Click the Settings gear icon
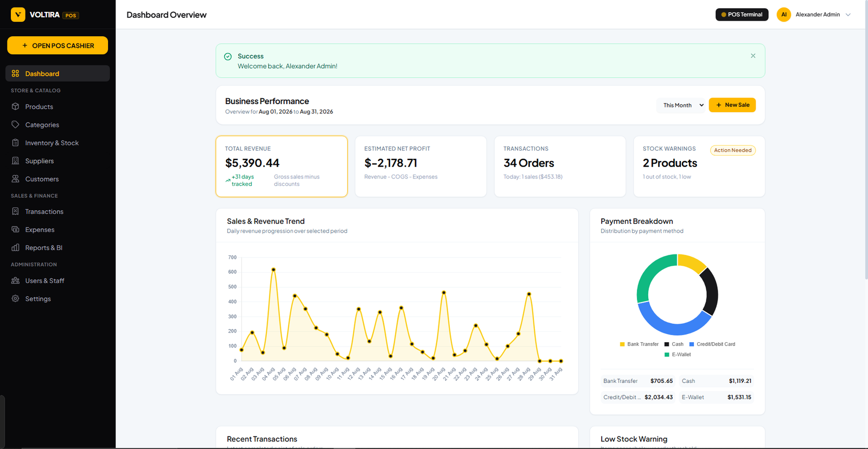 click(15, 298)
